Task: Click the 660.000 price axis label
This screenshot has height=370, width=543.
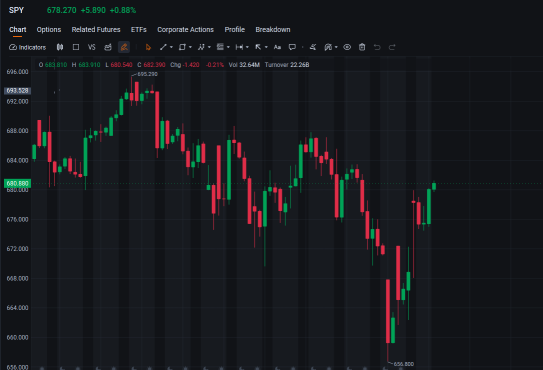Action: click(x=17, y=337)
